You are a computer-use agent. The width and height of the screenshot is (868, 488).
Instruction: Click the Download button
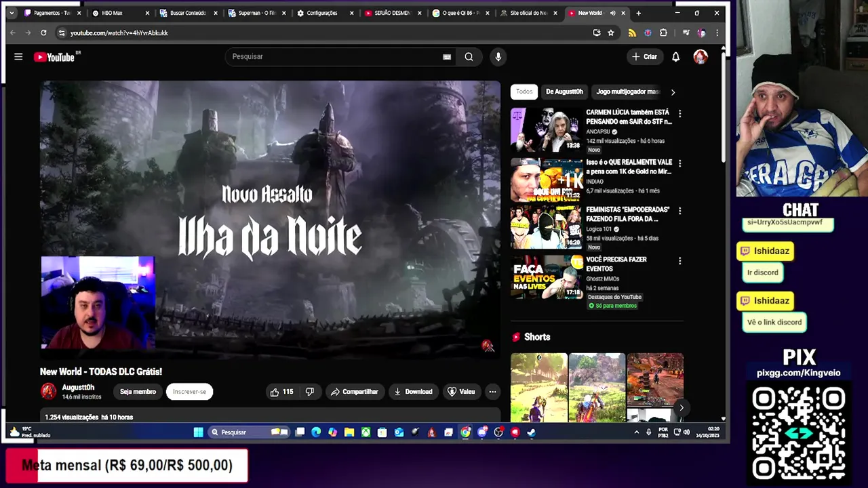coord(412,392)
